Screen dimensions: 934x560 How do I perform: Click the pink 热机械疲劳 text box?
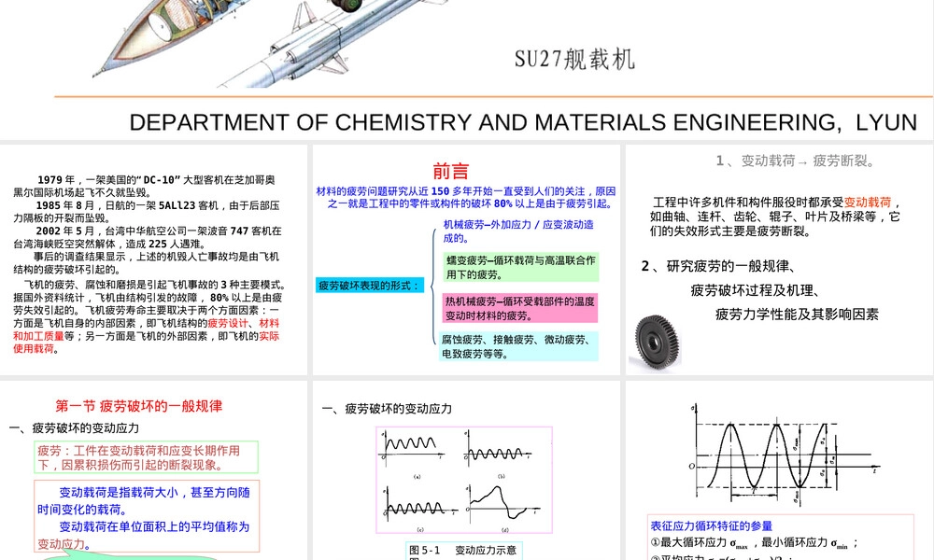tap(520, 308)
